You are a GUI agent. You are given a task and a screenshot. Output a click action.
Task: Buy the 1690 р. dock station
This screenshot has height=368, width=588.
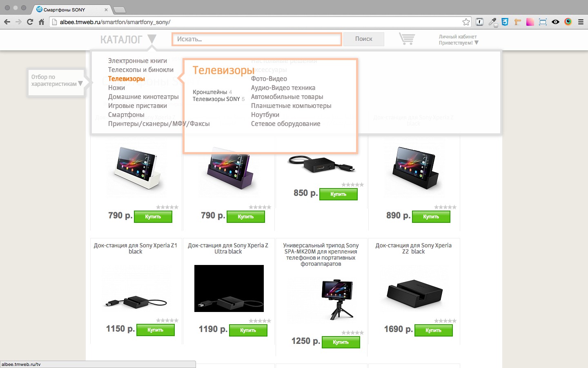tap(434, 330)
